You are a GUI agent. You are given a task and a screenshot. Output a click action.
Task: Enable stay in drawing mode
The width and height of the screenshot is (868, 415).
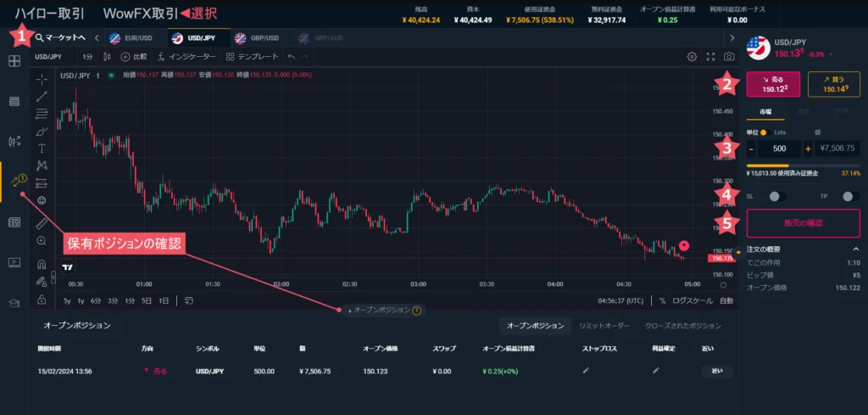42,282
